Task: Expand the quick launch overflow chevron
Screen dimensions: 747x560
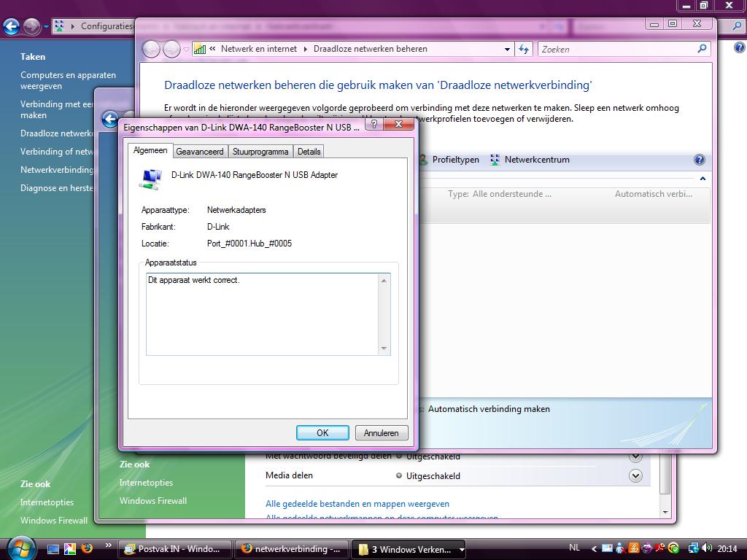Action: click(109, 545)
